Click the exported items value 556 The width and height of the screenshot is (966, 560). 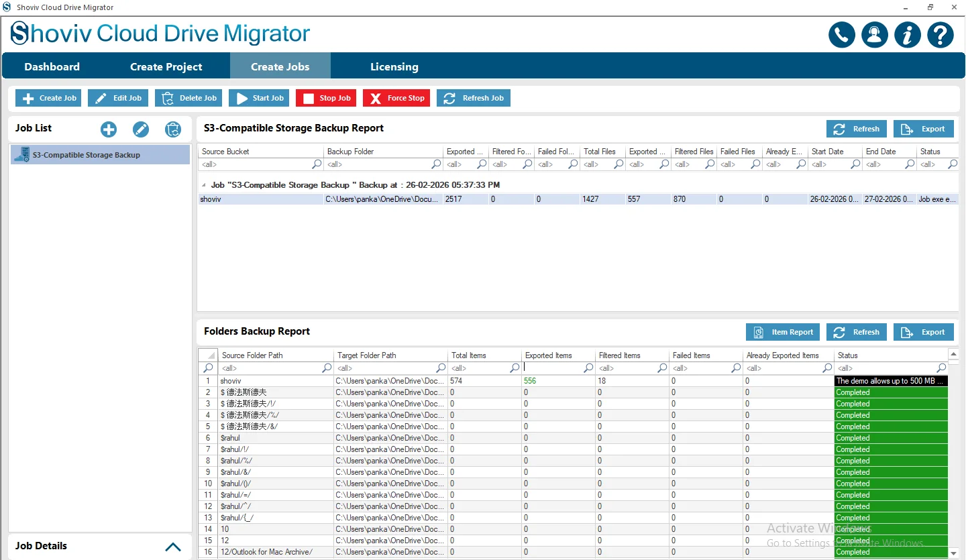[x=530, y=381]
